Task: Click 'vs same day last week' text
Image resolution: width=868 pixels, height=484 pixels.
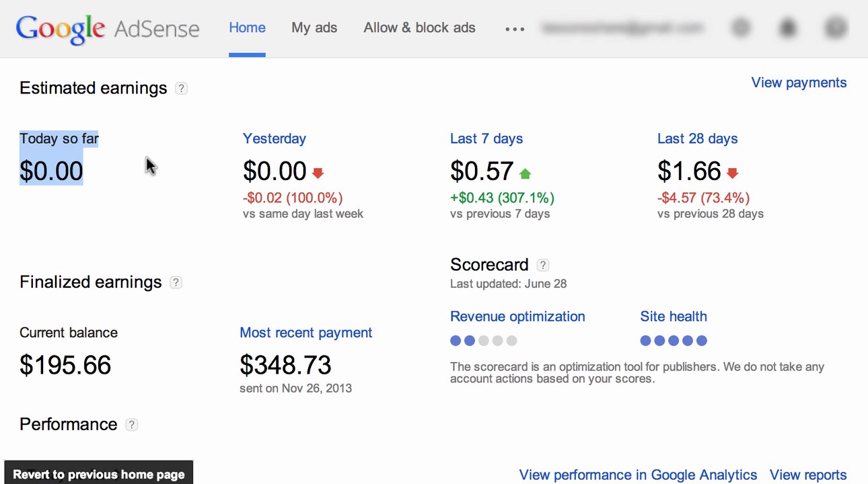Action: pos(303,214)
